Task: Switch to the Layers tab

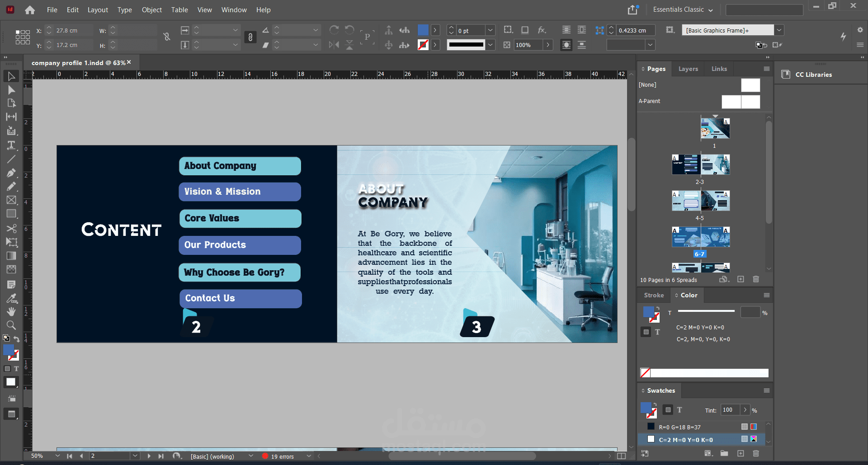Action: [688, 69]
